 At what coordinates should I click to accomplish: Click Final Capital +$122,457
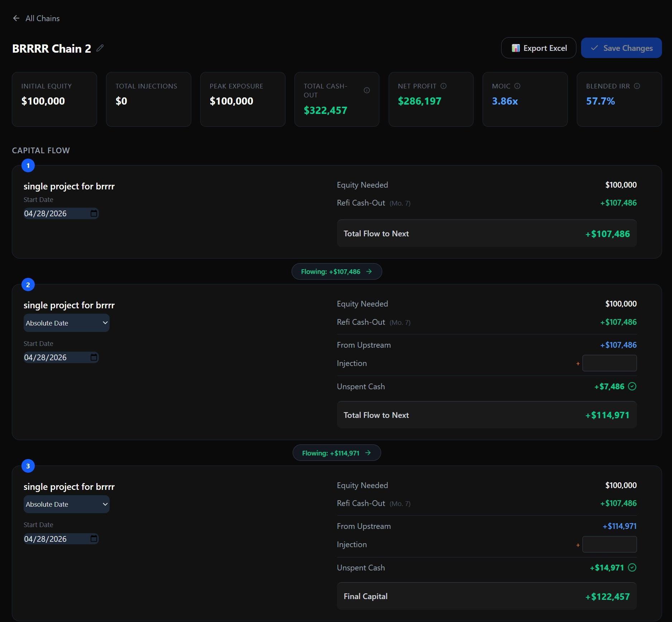pos(487,596)
